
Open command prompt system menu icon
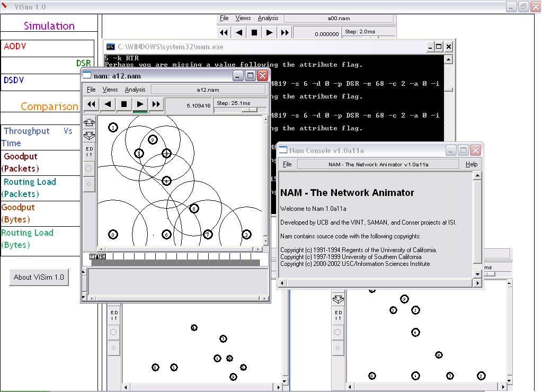pyautogui.click(x=111, y=47)
